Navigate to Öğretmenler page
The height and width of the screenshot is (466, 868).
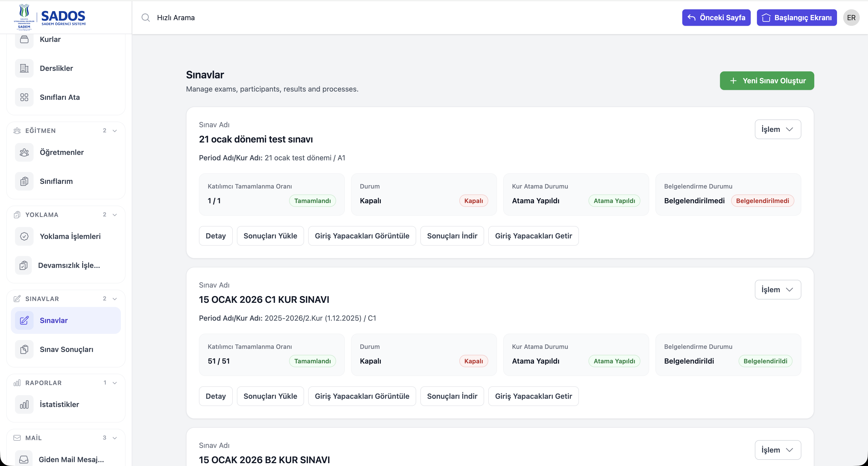tap(66, 152)
